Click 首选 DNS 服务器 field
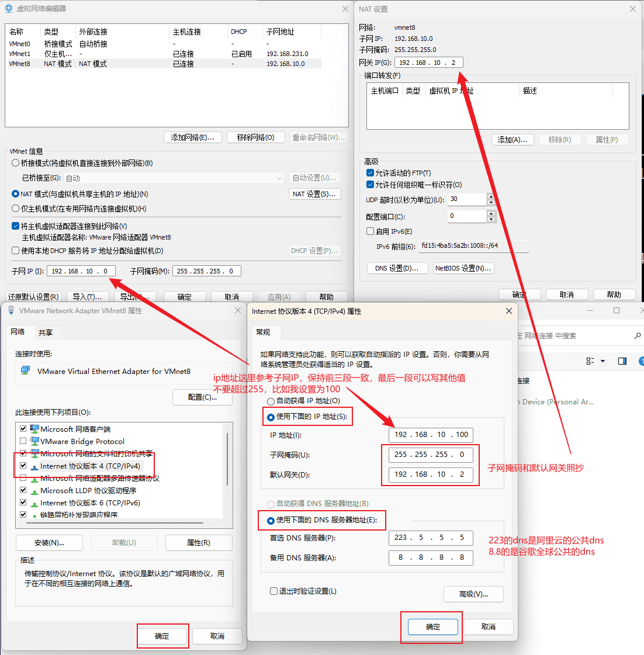 tap(431, 538)
